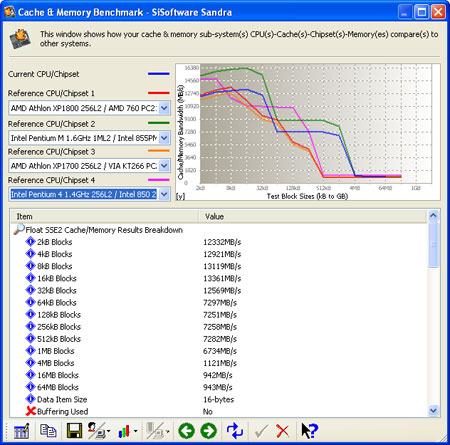
Task: Click the Sandra application icon in the title bar
Action: tap(10, 12)
